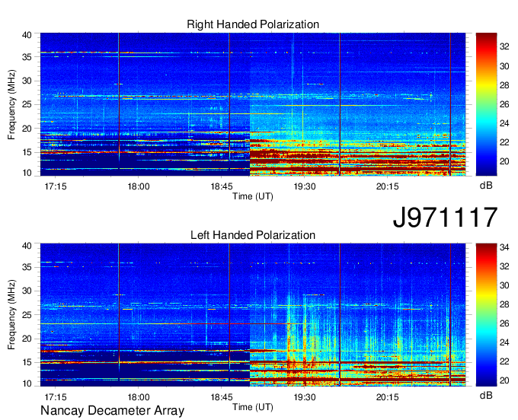Click "Frequency (MHz)" axis label of Left Handed plot
The width and height of the screenshot is (518, 420).
tap(11, 315)
